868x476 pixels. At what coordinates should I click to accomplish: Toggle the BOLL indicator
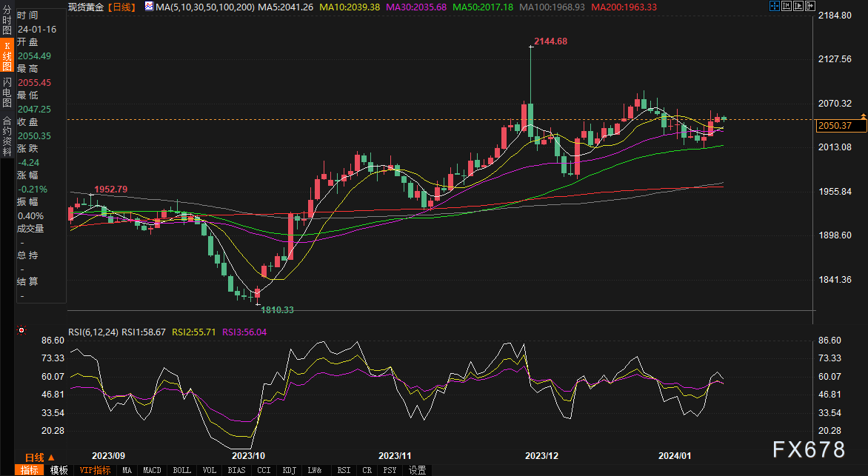coord(181,470)
